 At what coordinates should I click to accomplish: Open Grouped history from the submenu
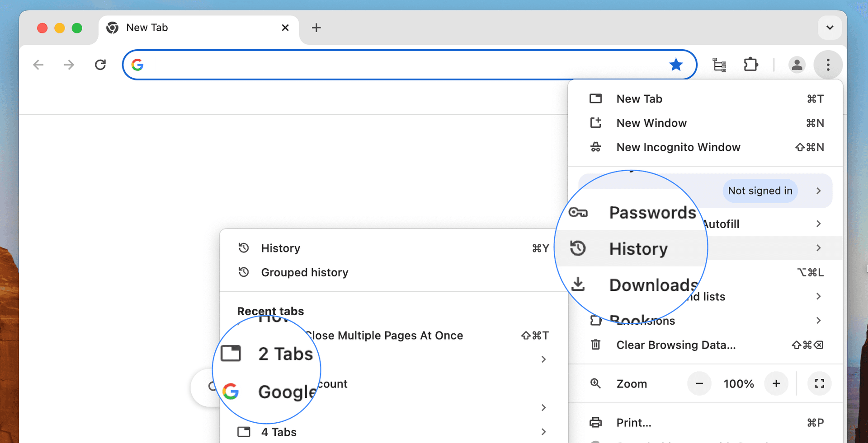point(304,272)
